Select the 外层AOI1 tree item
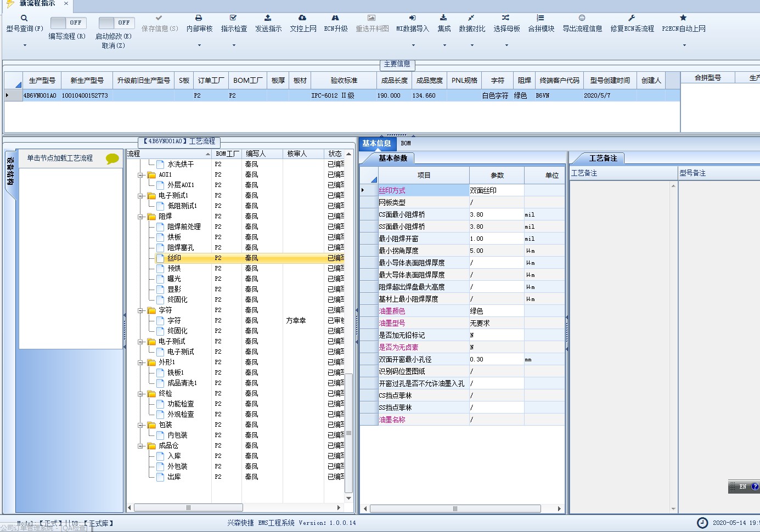 (x=181, y=185)
